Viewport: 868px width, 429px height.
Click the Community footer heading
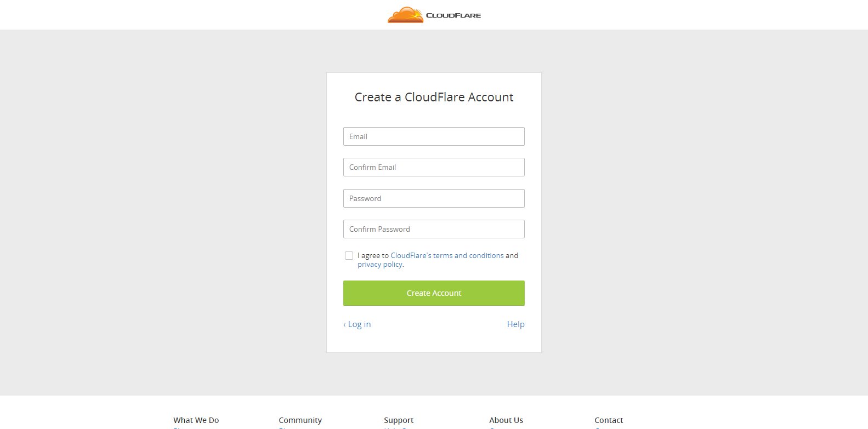[300, 420]
